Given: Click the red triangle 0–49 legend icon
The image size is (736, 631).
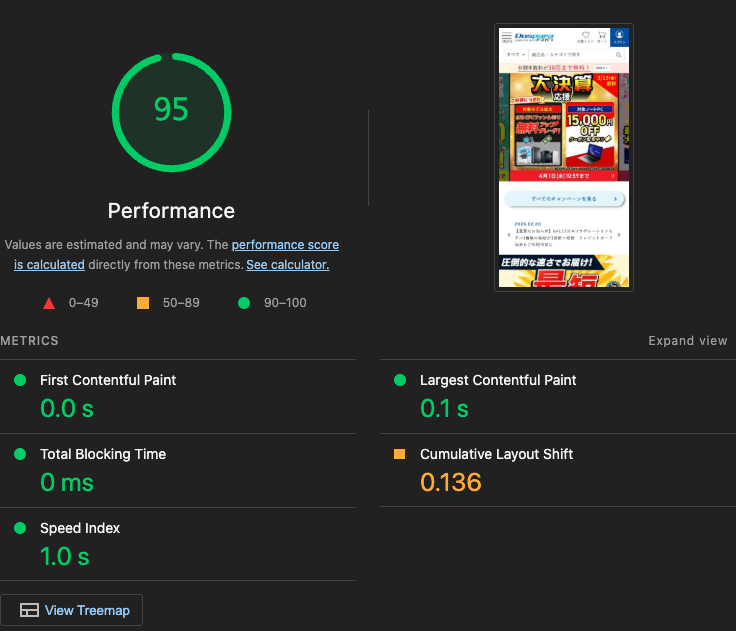Looking at the screenshot, I should pyautogui.click(x=48, y=303).
